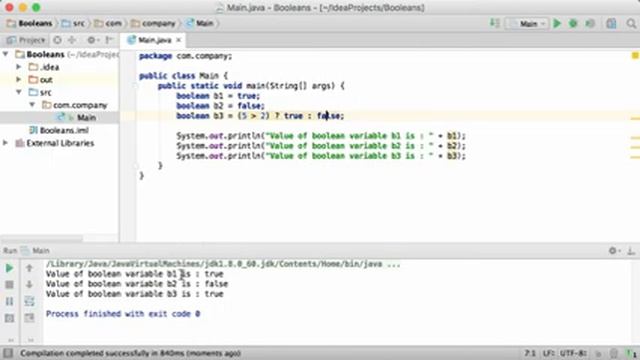The height and width of the screenshot is (360, 640).
Task: Click the Scroll to End icon in Run console
Action: click(29, 318)
